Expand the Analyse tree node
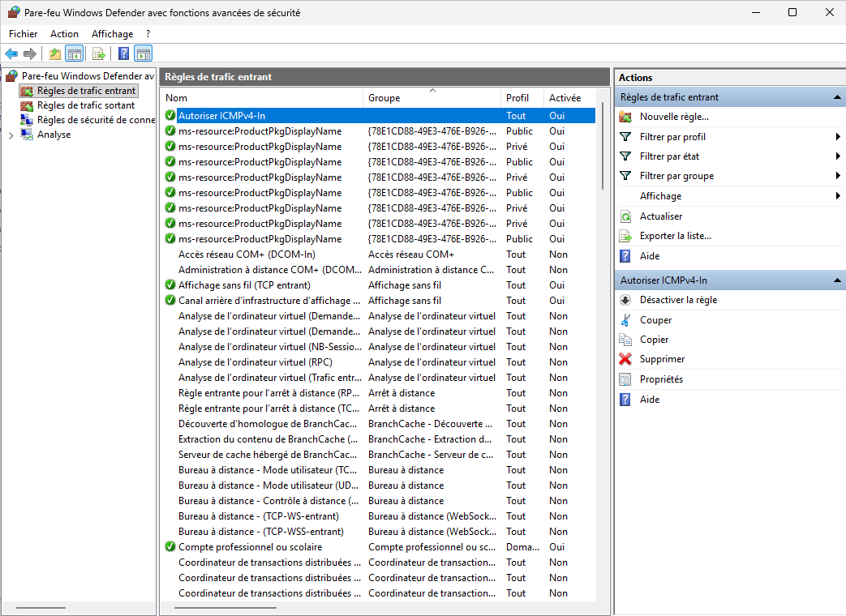This screenshot has height=616, width=846. pos(11,135)
